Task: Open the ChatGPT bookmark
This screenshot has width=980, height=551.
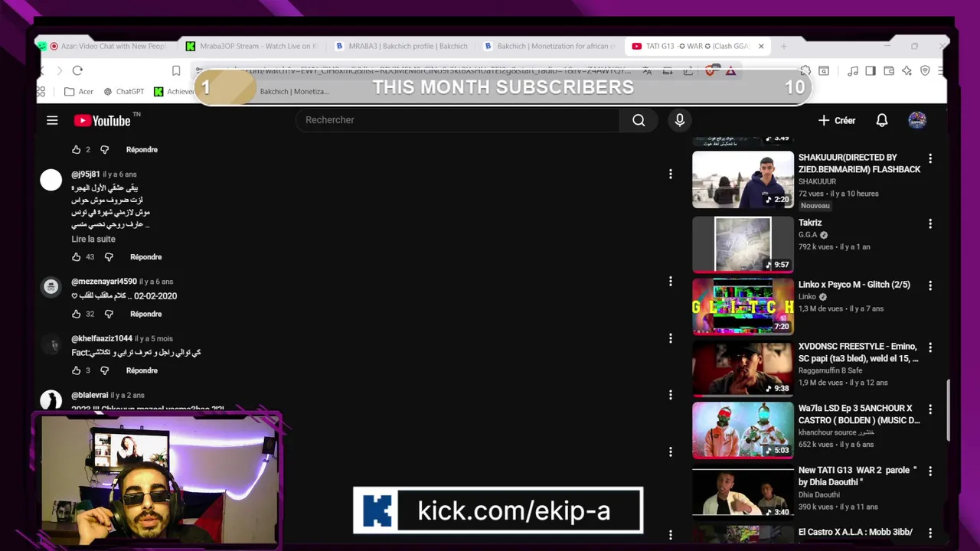Action: 123,91
